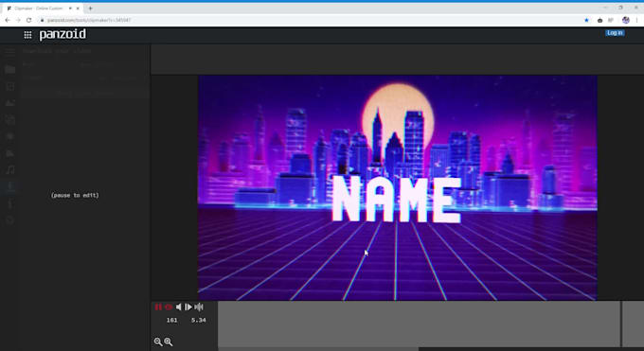
Task: Open the dimmed hamburger menu in sidebar
Action: pyautogui.click(x=9, y=52)
